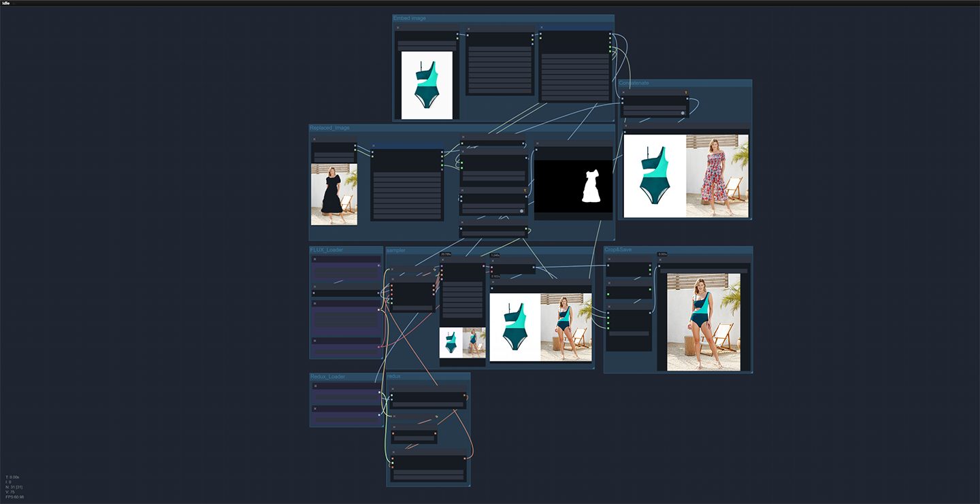
Task: Click the Crop&Save group resize corner handle
Action: 751,371
